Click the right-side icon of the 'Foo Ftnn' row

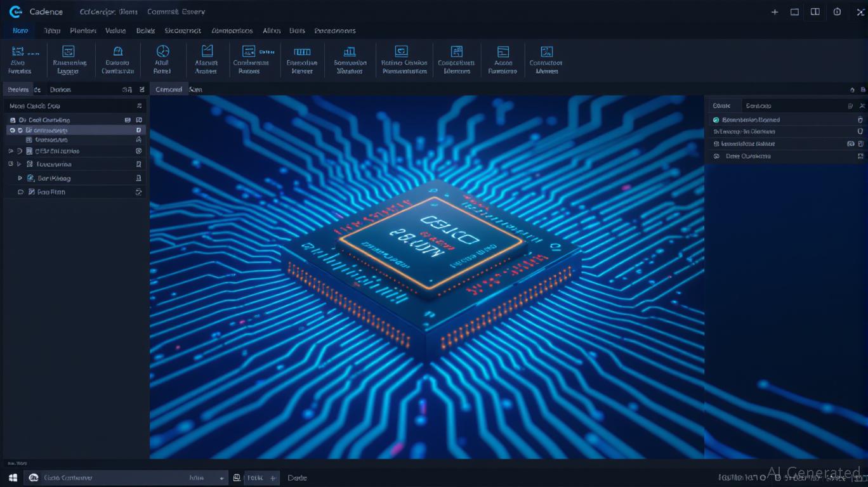click(x=139, y=192)
